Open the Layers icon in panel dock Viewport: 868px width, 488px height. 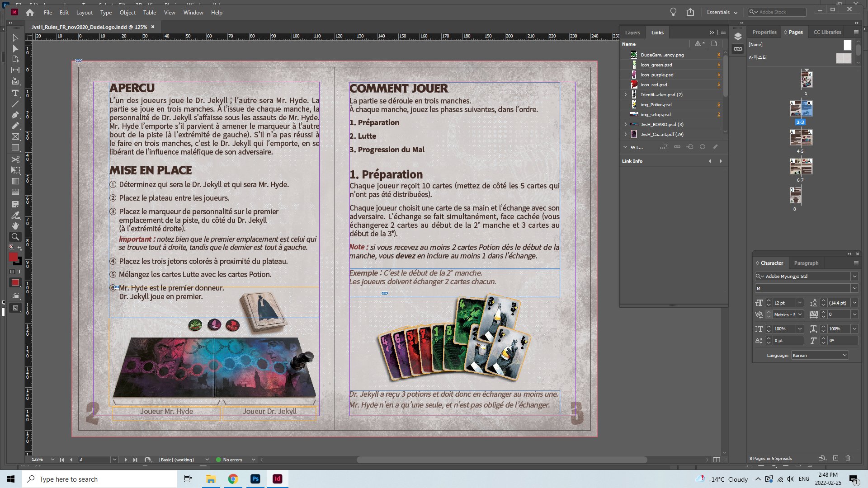(x=738, y=37)
